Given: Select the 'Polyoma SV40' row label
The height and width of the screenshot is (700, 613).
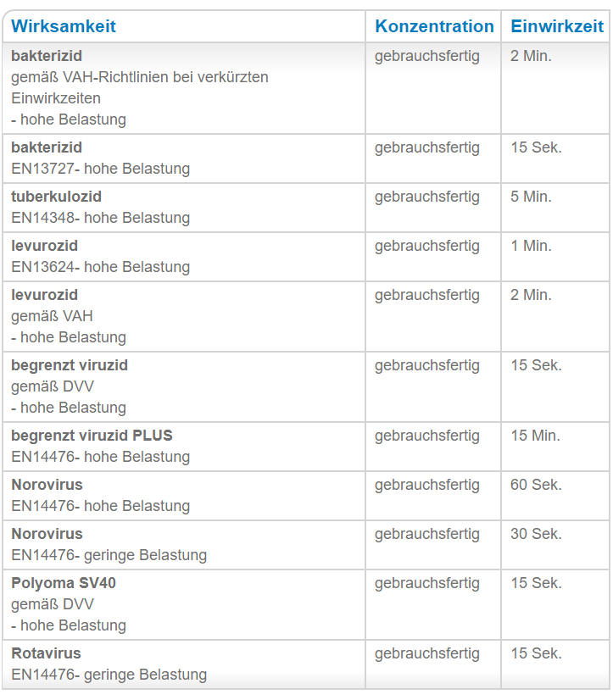Looking at the screenshot, I should click(x=64, y=583).
